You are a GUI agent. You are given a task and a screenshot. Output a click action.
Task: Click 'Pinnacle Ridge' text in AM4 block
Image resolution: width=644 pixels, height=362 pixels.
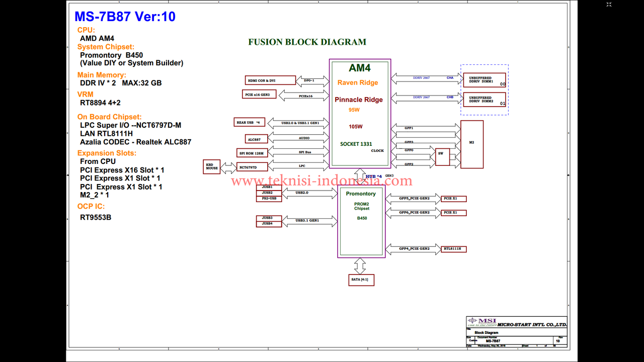click(x=359, y=100)
